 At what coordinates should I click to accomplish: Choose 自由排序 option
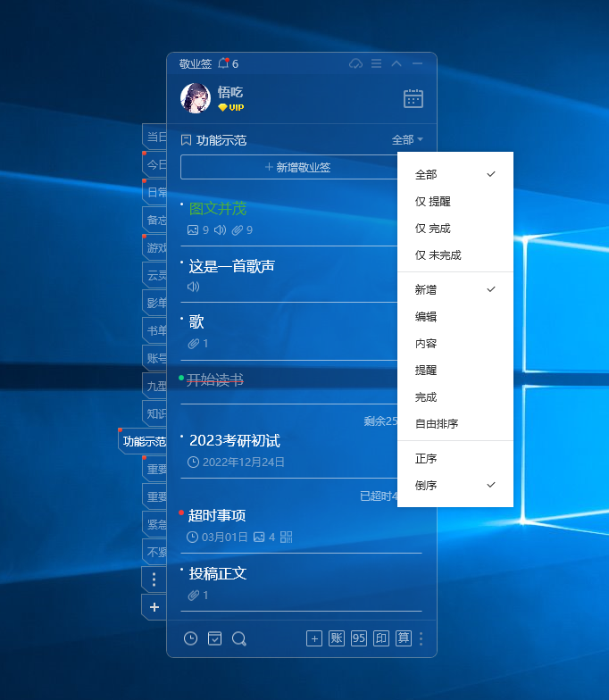pos(455,423)
